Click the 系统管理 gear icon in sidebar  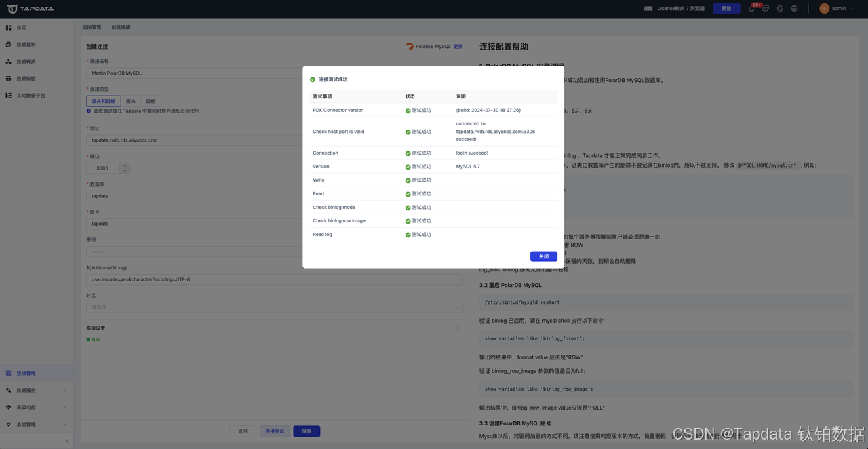[8, 424]
